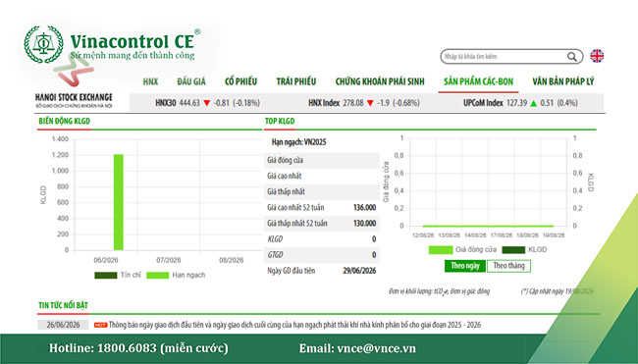Click the Vinacontrol CE emblem logo
The width and height of the screenshot is (638, 364).
(x=43, y=44)
